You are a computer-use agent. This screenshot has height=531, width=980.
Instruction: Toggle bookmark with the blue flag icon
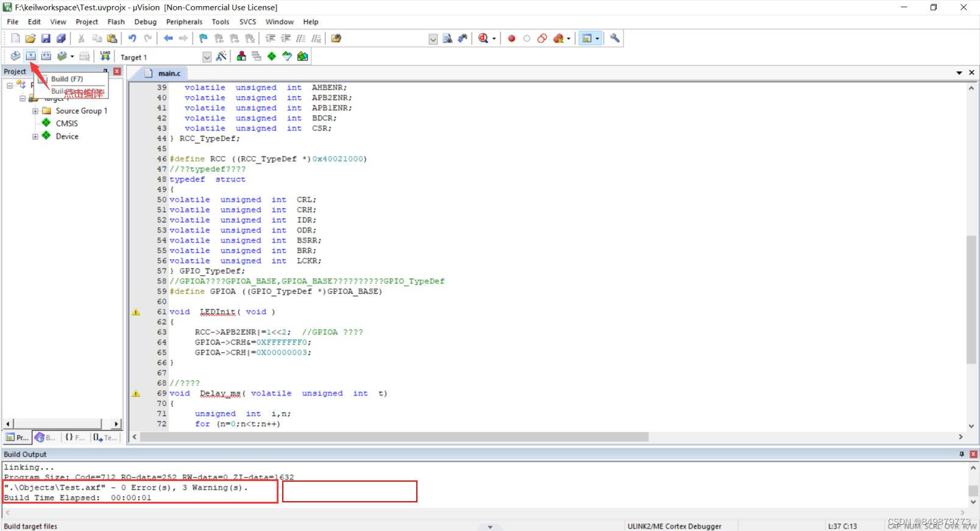tap(204, 38)
